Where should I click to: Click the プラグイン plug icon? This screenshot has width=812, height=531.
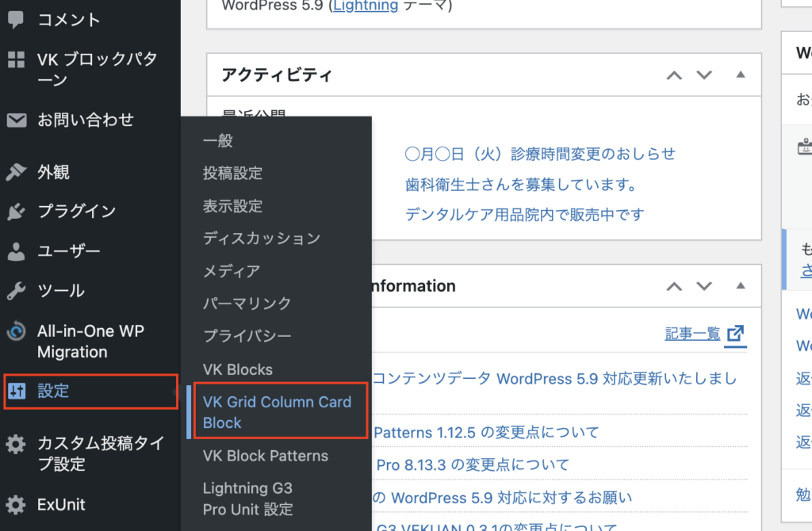pyautogui.click(x=16, y=211)
